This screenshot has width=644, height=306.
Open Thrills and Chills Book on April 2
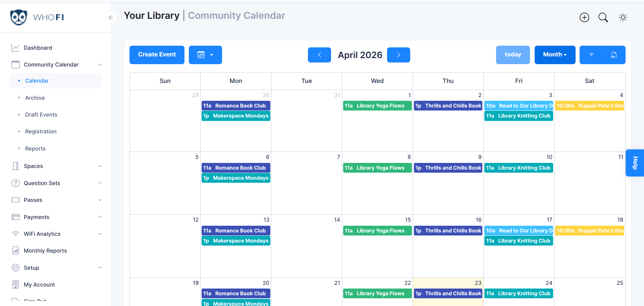(x=448, y=106)
